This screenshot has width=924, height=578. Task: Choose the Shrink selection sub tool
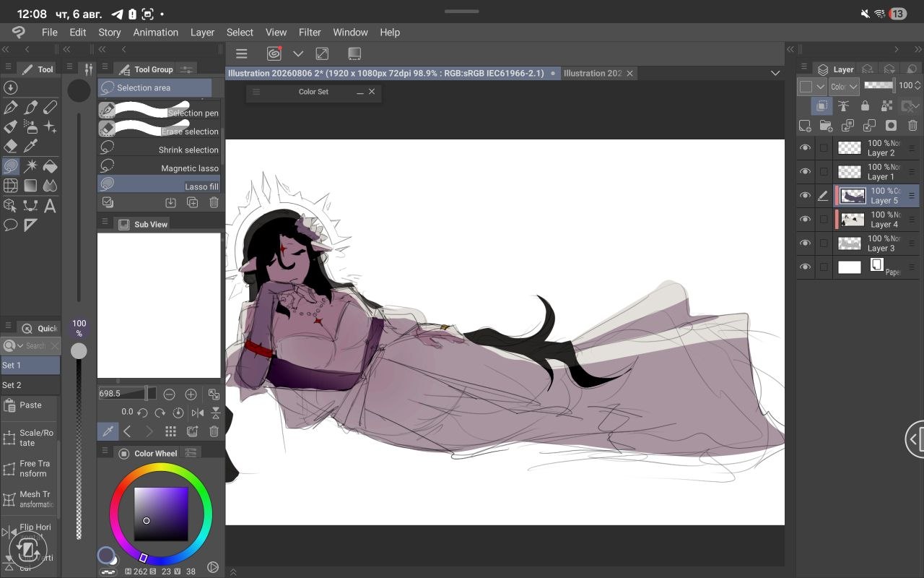click(x=159, y=150)
